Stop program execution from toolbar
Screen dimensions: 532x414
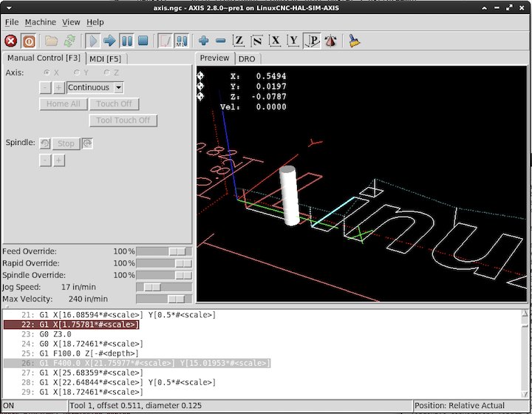pos(143,41)
